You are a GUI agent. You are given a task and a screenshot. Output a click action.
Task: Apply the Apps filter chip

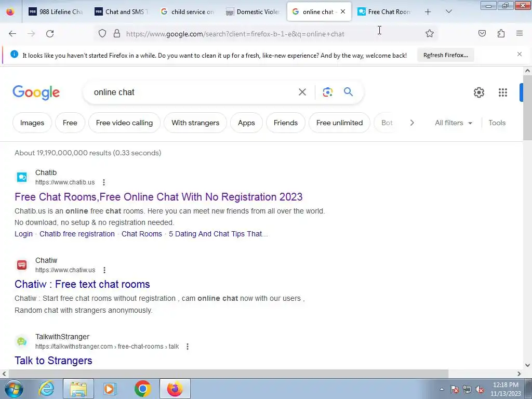coord(246,123)
